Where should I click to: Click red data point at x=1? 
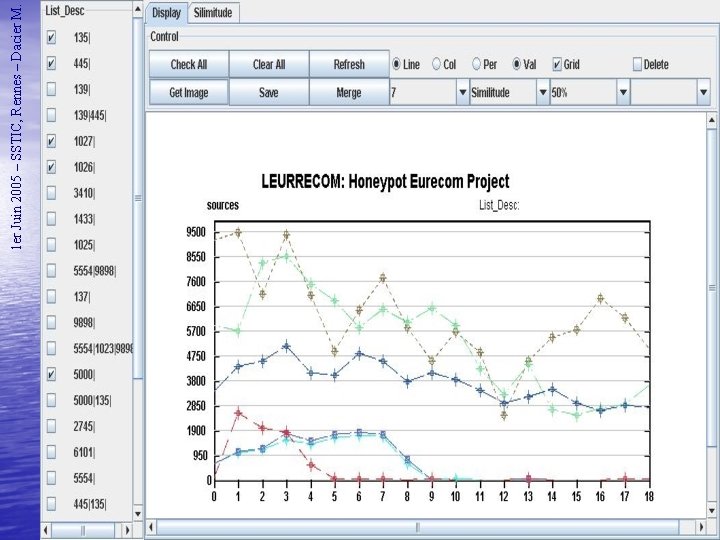(238, 413)
